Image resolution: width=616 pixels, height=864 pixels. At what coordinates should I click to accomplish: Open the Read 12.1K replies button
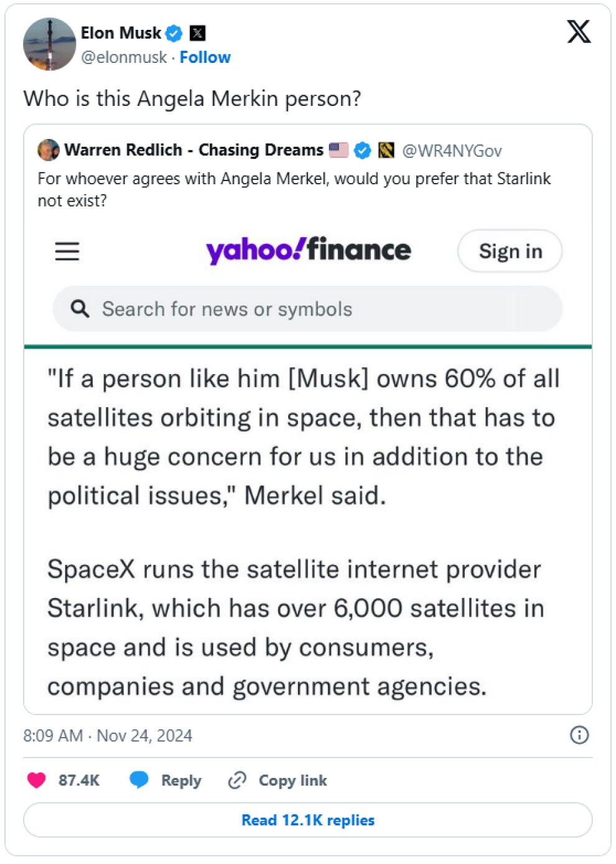(x=307, y=820)
